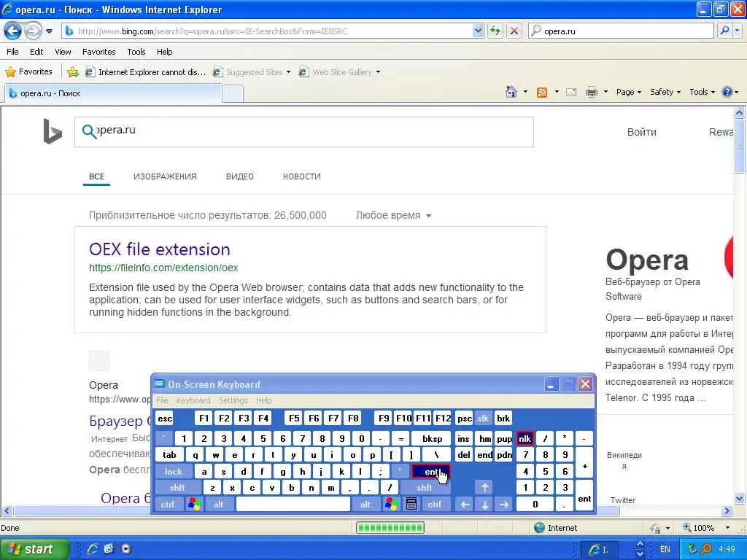The image size is (747, 560).
Task: Expand the Любое время filter
Action: pyautogui.click(x=393, y=215)
